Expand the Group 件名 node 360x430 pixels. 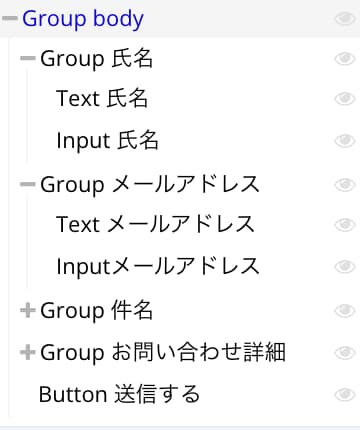(x=28, y=310)
